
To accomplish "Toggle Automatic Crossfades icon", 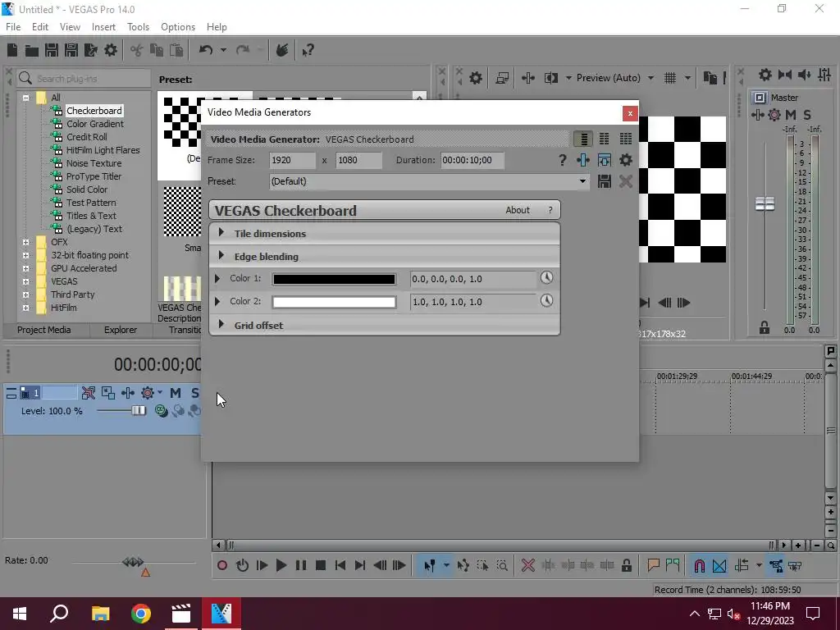I will coord(719,565).
